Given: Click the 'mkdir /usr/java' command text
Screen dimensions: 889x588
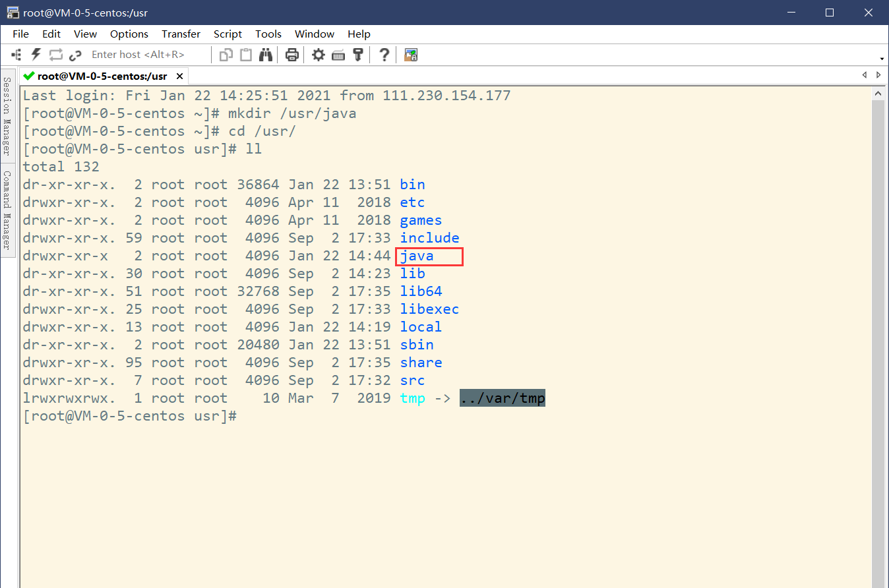Looking at the screenshot, I should point(293,113).
